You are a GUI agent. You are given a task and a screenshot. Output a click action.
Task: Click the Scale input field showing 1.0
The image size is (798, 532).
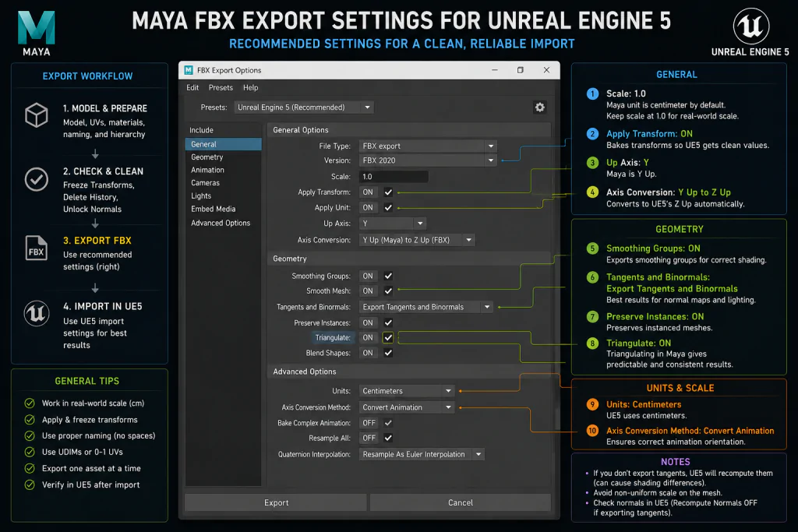click(394, 177)
